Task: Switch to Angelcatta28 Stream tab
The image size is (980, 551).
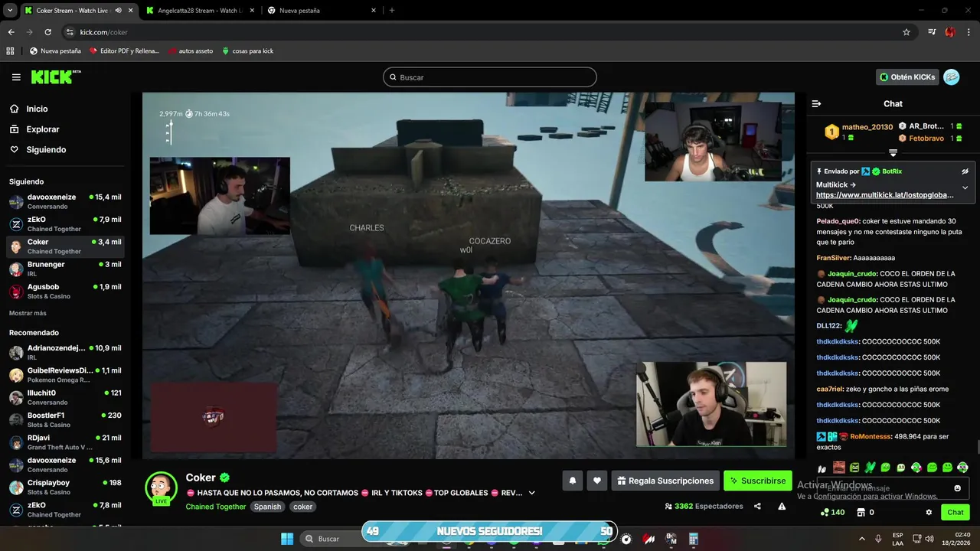Action: click(199, 11)
